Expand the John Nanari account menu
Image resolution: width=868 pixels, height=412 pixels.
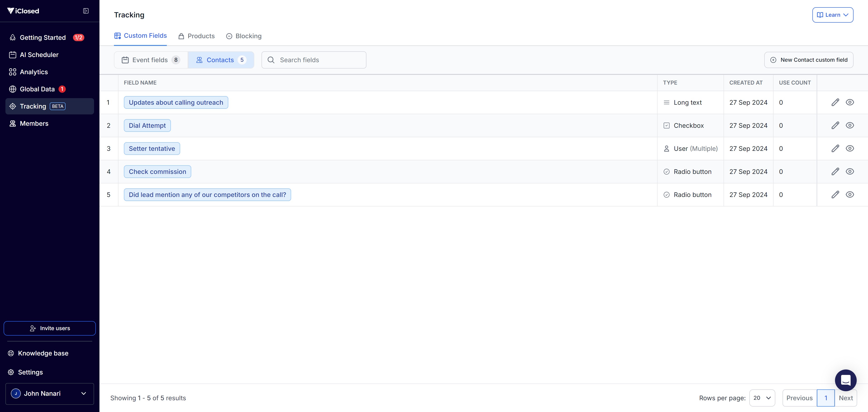click(x=50, y=393)
